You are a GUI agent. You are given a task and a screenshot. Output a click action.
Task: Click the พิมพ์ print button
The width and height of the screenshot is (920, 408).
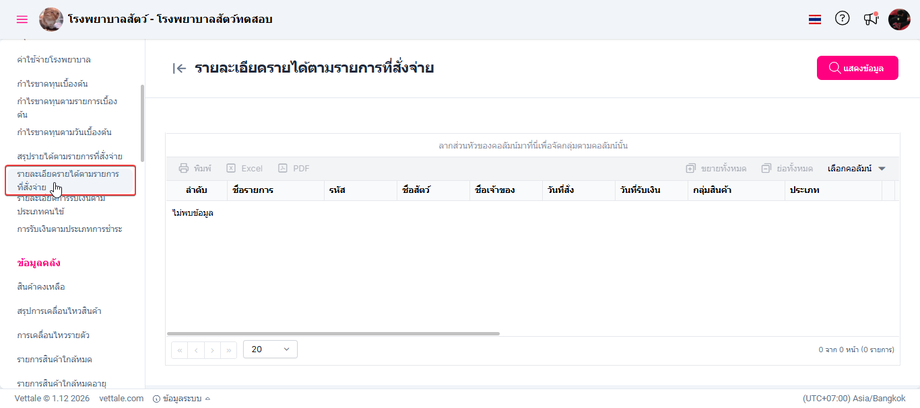click(x=195, y=168)
